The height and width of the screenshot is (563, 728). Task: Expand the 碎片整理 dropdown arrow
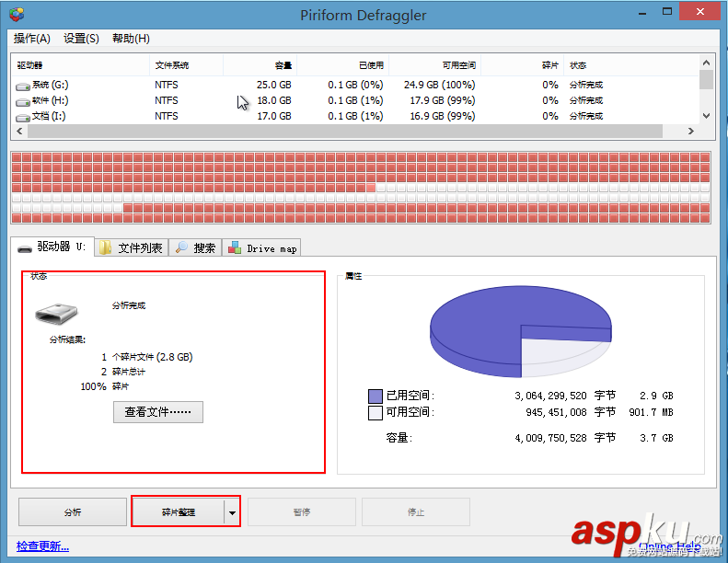click(x=232, y=512)
